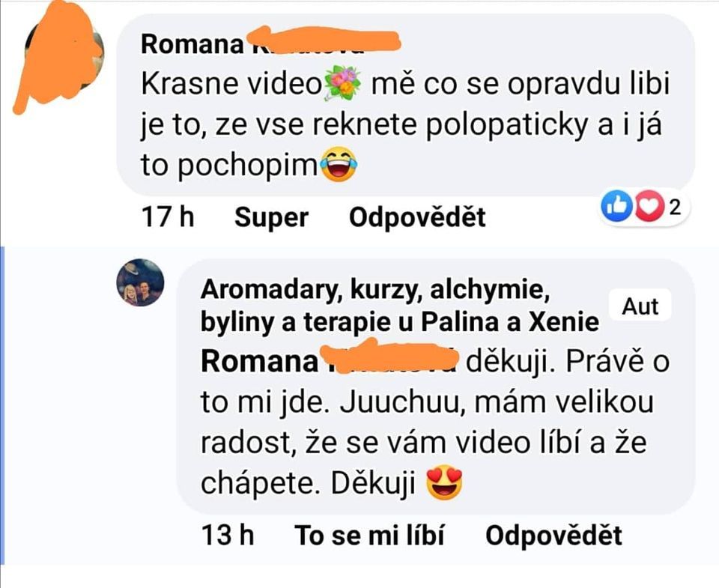This screenshot has height=588, width=719.
Task: Click To se mi líbí under reply
Action: (369, 536)
